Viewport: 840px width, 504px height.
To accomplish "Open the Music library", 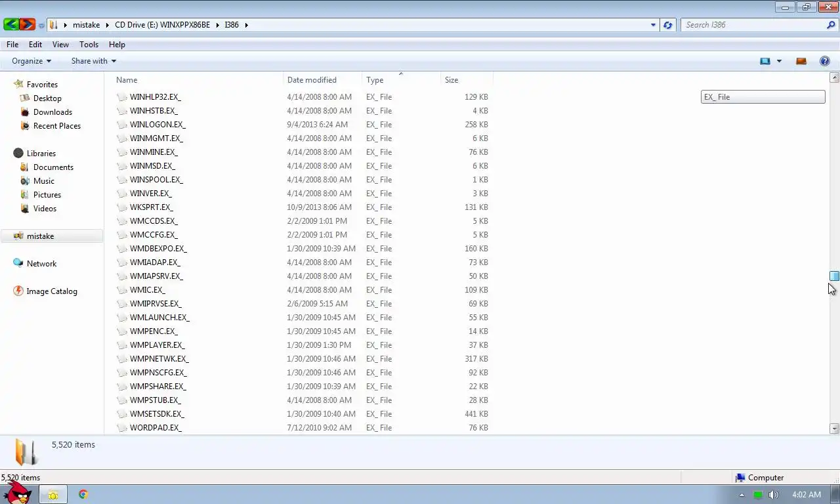I will [44, 181].
